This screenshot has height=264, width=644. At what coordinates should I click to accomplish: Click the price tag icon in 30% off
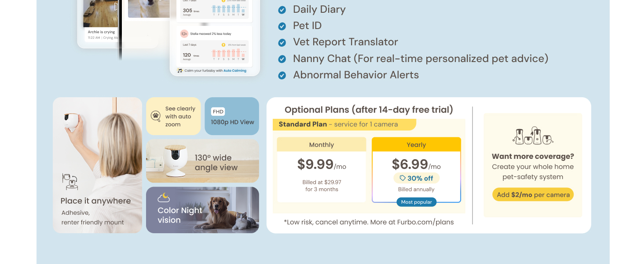pos(402,178)
